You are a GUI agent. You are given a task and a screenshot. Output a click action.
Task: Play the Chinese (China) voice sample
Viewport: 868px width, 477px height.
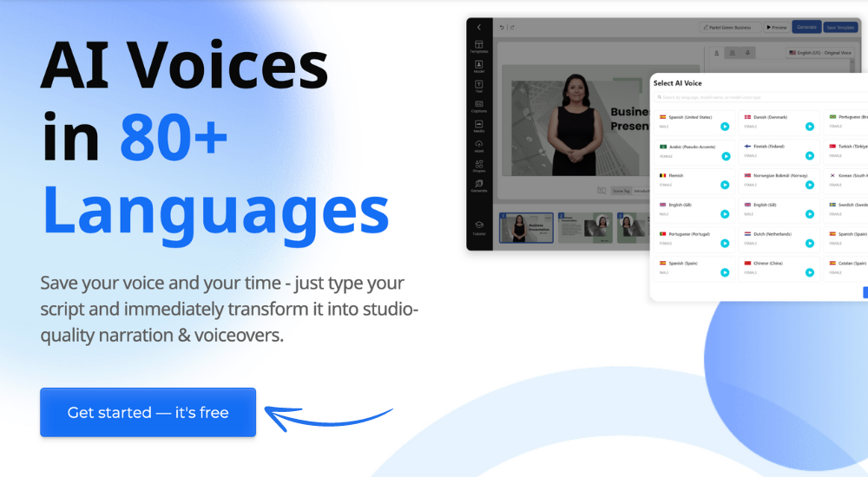click(x=809, y=272)
